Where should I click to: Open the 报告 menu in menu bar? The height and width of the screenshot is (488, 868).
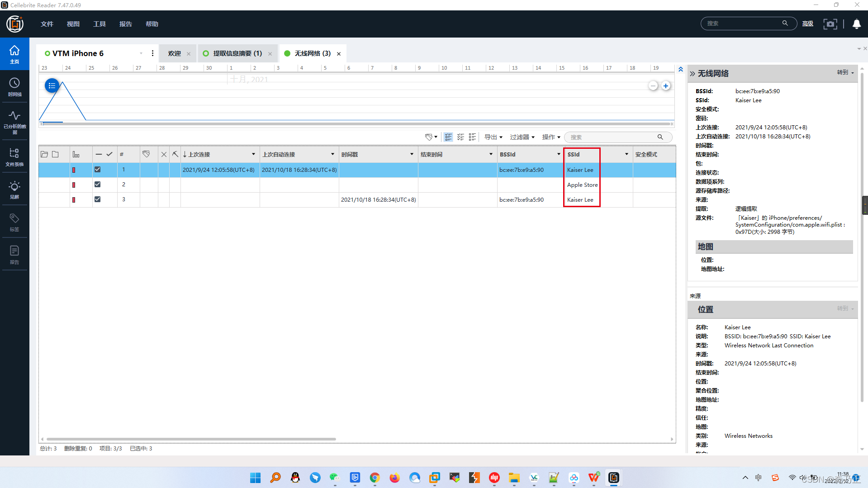point(126,24)
